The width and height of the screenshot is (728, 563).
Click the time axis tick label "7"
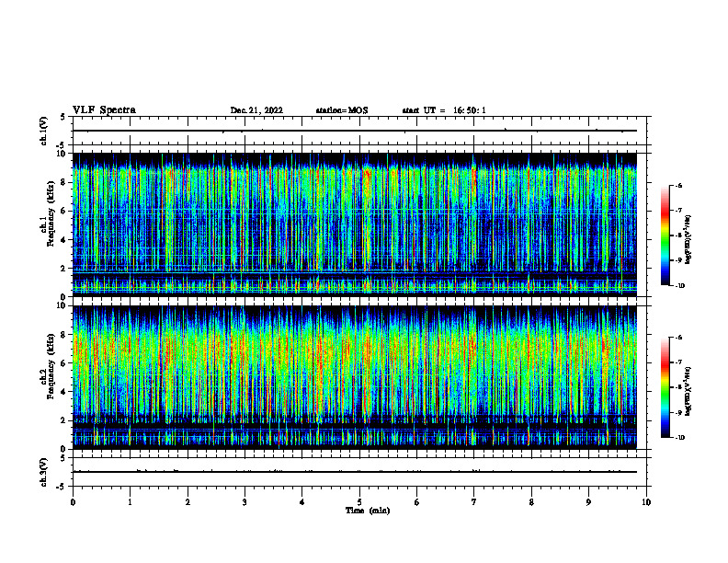point(474,502)
